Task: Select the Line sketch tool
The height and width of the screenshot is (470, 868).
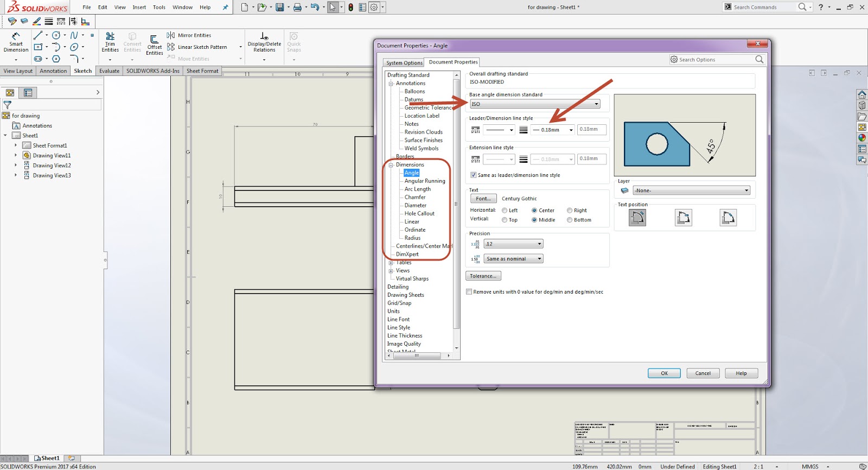Action: (x=37, y=35)
